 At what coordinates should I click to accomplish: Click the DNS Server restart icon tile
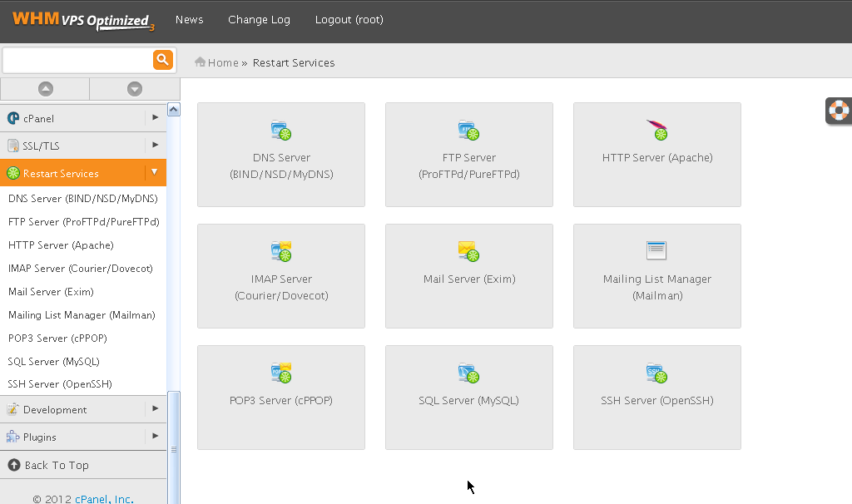(281, 131)
